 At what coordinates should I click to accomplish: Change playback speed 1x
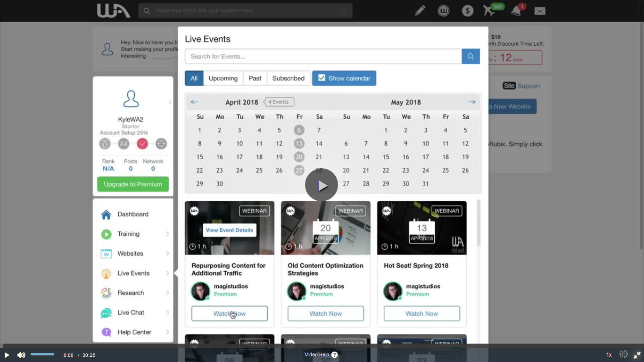609,355
